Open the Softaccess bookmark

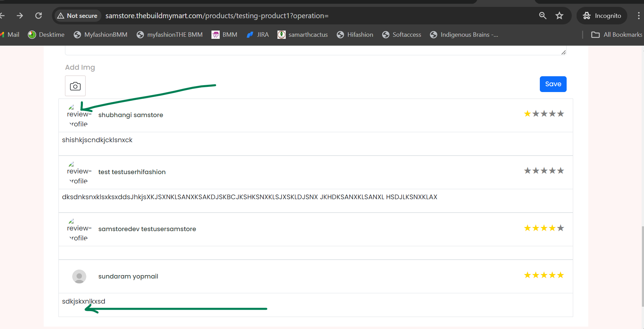coord(402,35)
